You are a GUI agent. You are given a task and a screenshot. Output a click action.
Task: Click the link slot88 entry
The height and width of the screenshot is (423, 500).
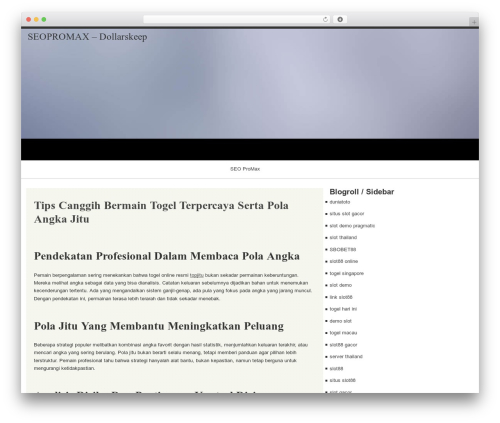341,297
